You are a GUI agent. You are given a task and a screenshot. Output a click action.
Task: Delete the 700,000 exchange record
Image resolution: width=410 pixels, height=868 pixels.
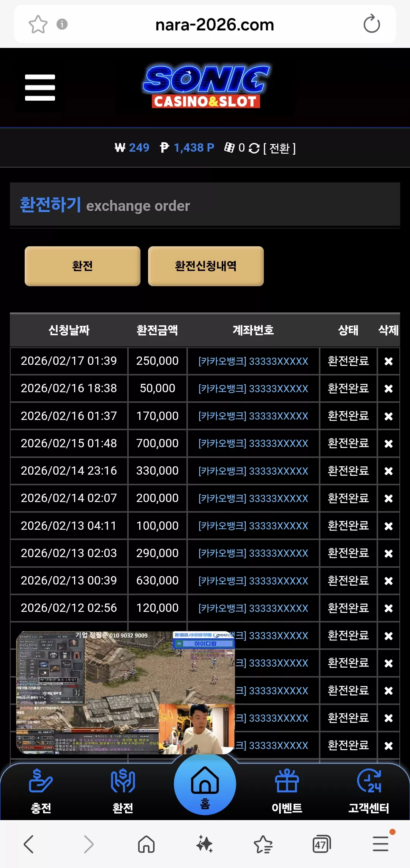[388, 444]
